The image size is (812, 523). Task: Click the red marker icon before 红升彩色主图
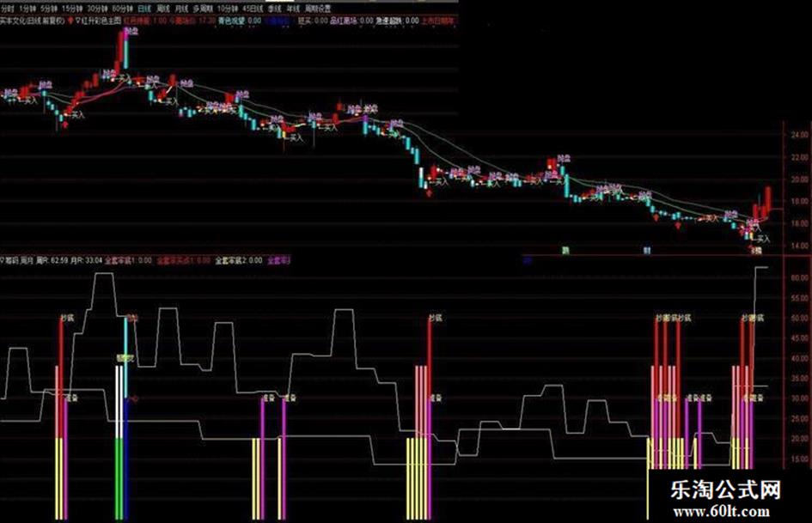pyautogui.click(x=70, y=21)
